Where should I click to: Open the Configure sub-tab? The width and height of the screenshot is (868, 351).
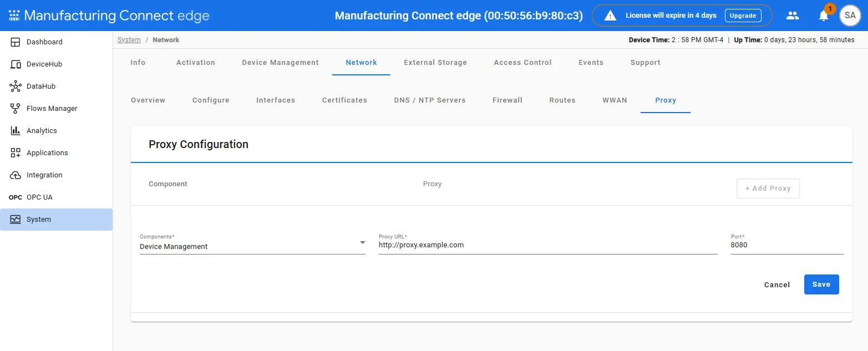(211, 100)
